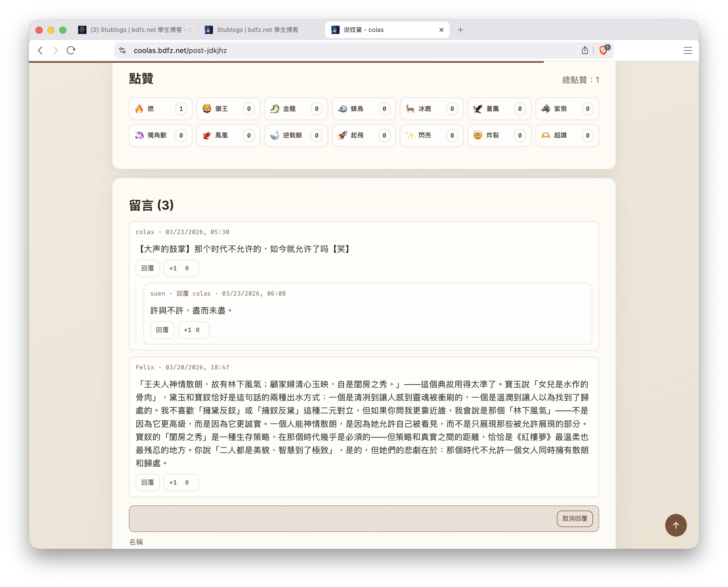This screenshot has width=728, height=587.
Task: React with the 獅王 lion emoji
Action: point(228,109)
